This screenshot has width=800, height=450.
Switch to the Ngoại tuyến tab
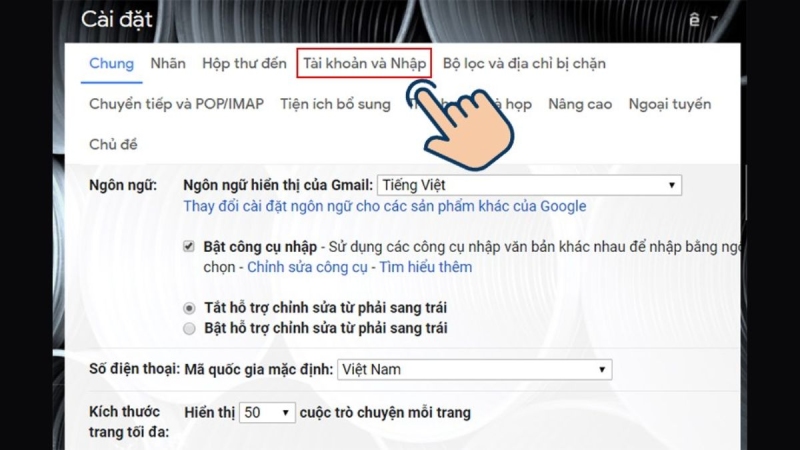point(669,104)
